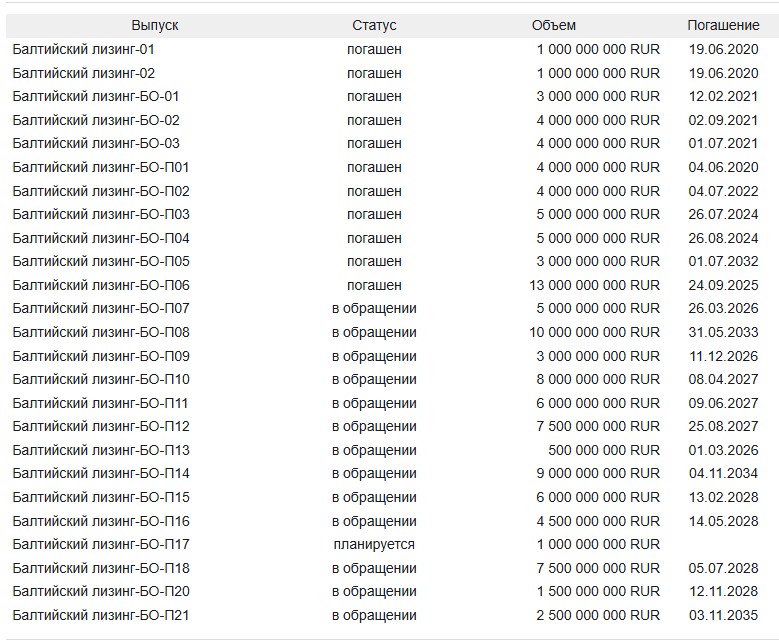Click volume 13 000 000 000 RUR
Image resolution: width=779 pixels, height=640 pixels.
(595, 285)
